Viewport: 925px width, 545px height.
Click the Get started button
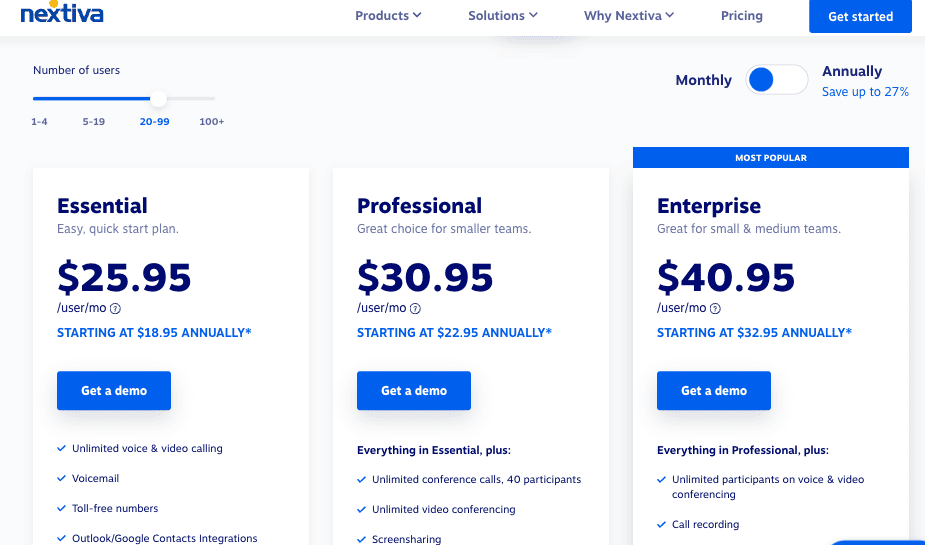(860, 17)
